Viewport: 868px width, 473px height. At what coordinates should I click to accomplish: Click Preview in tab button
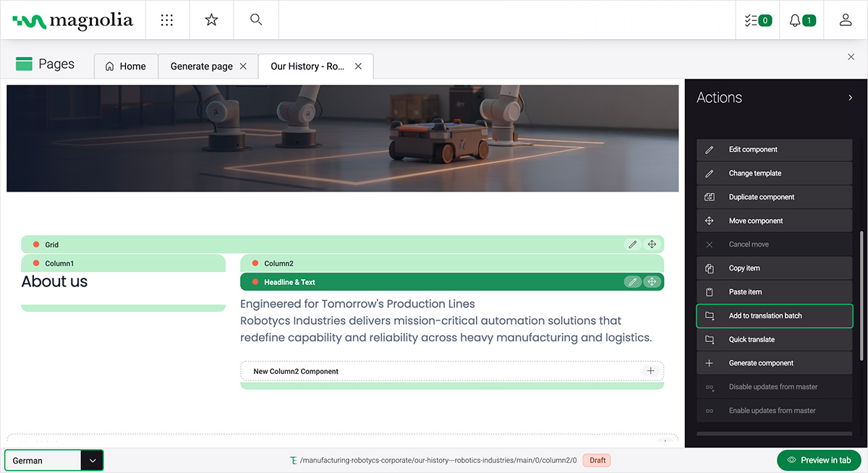point(818,460)
